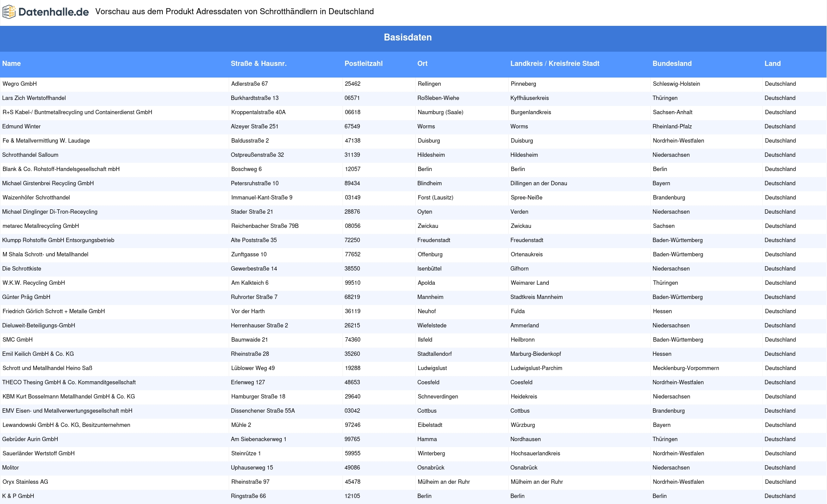Click THECO Thesing GmbH & Co. Kommanditgesellschaft
The width and height of the screenshot is (827, 504).
[x=69, y=383]
